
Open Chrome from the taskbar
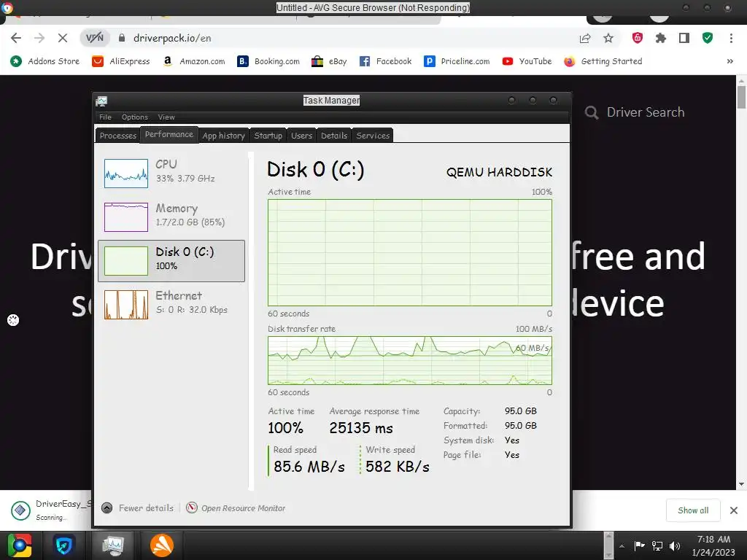pyautogui.click(x=19, y=545)
